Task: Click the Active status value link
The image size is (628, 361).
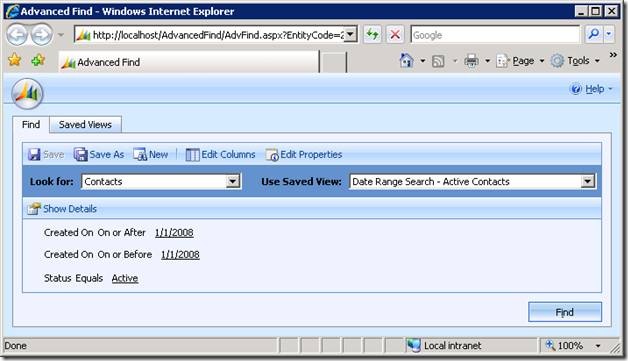Action: 125,278
